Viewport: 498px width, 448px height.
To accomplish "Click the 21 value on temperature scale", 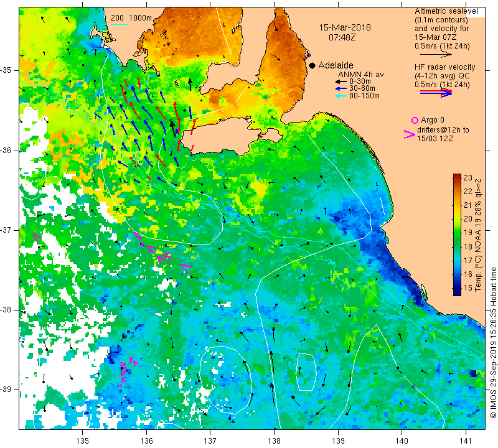I will (468, 205).
